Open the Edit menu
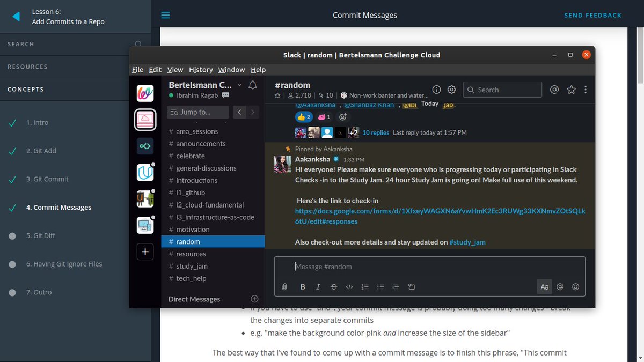Viewport: 644px width, 362px height. [x=155, y=70]
